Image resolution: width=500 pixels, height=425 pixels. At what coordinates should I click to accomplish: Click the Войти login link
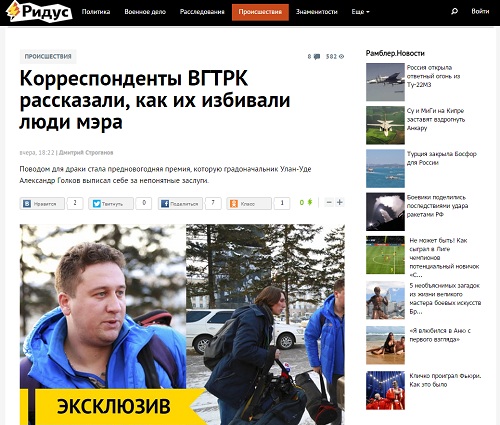(x=480, y=11)
